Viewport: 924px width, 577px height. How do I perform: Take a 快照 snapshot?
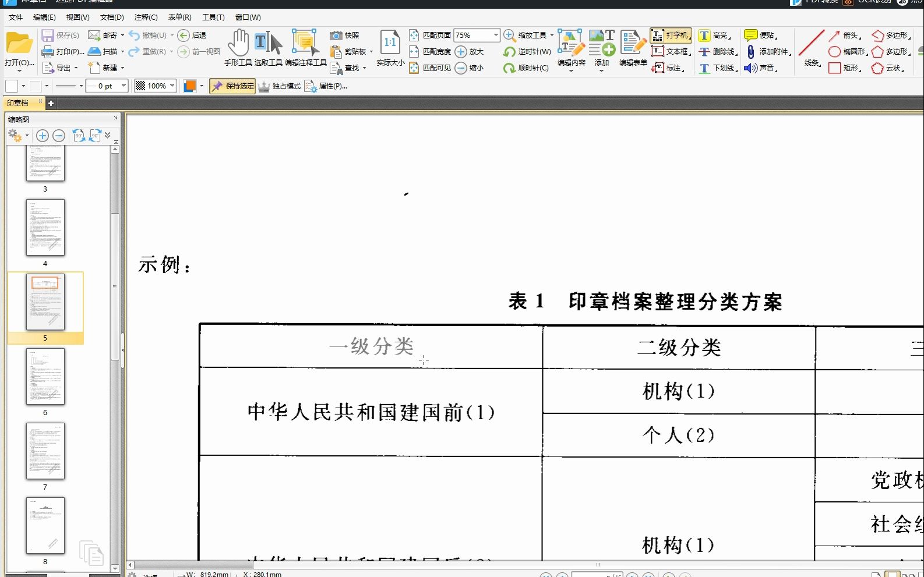[x=345, y=36]
